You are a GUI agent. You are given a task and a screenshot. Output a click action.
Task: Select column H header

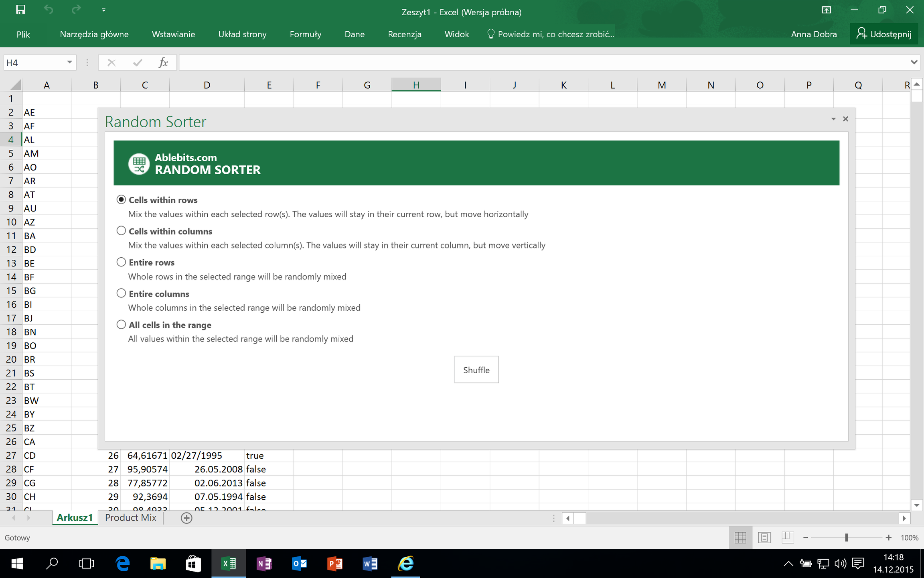click(x=416, y=85)
